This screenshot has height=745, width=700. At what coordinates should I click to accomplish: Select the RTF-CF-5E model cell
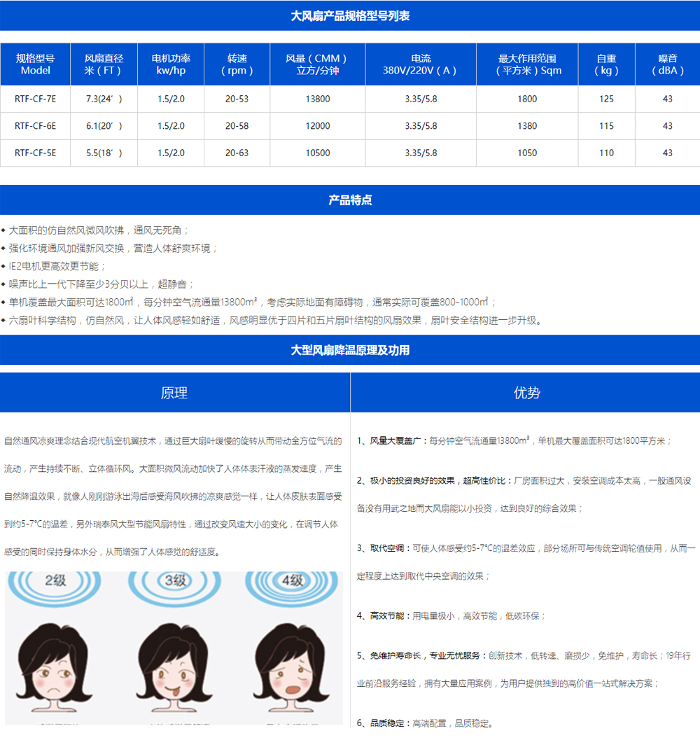[x=35, y=153]
